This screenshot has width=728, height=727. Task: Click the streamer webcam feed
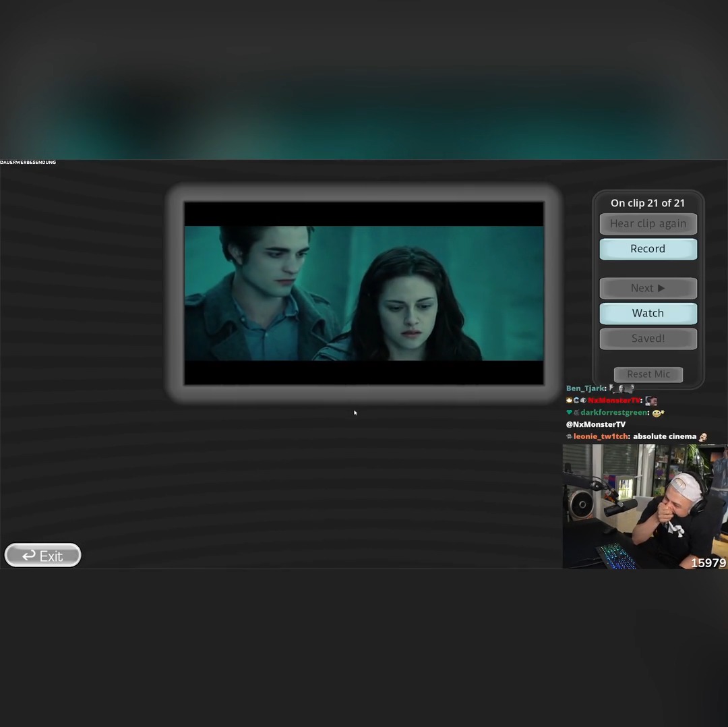pyautogui.click(x=645, y=506)
